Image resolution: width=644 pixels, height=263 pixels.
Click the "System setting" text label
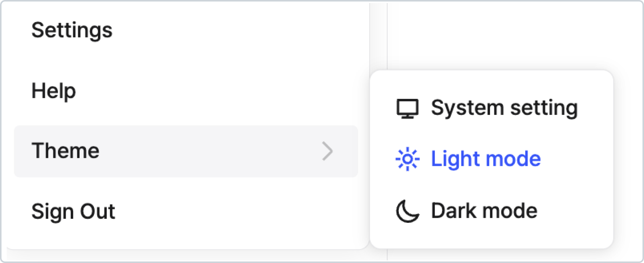tap(504, 109)
